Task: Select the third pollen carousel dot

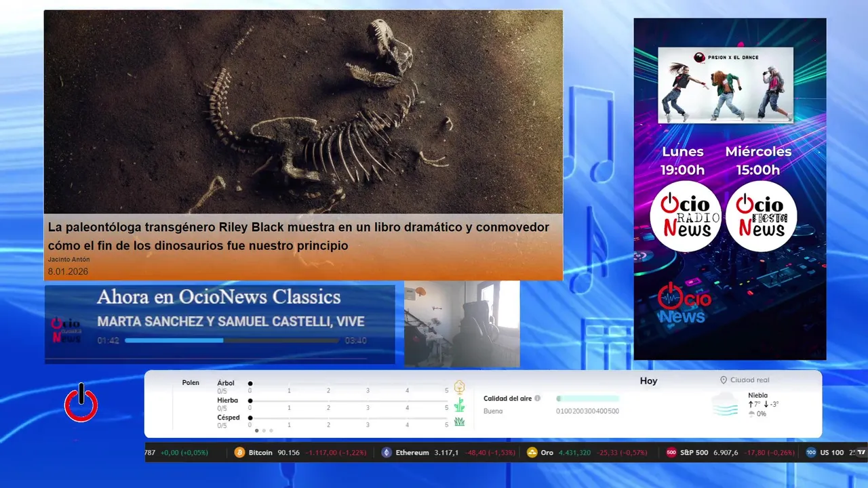Action: tap(271, 430)
